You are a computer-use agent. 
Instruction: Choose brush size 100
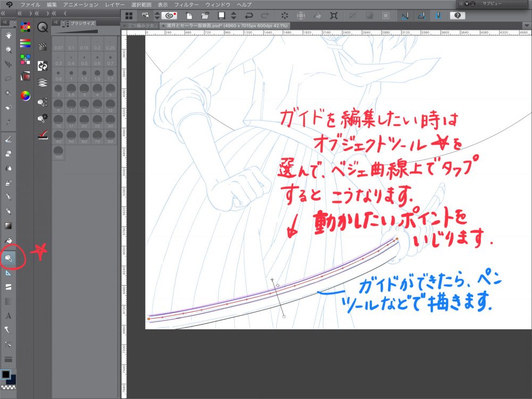coord(59,152)
